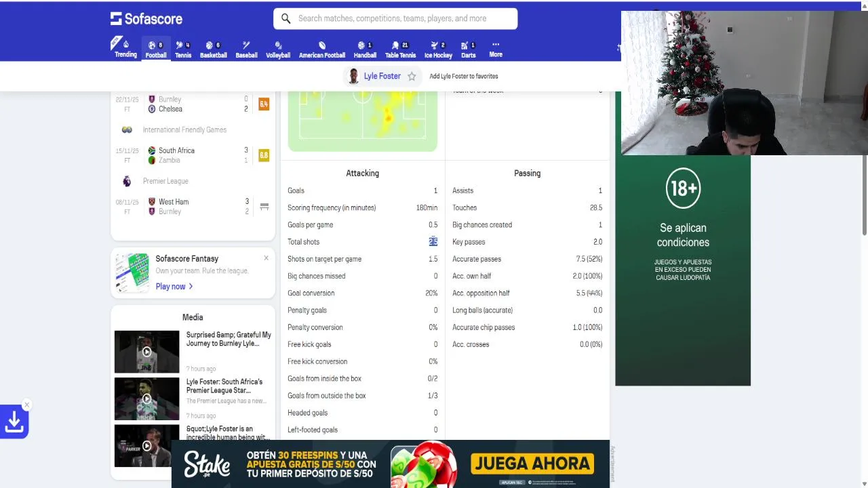Click the search magnifier icon
This screenshot has width=868, height=488.
click(x=285, y=18)
